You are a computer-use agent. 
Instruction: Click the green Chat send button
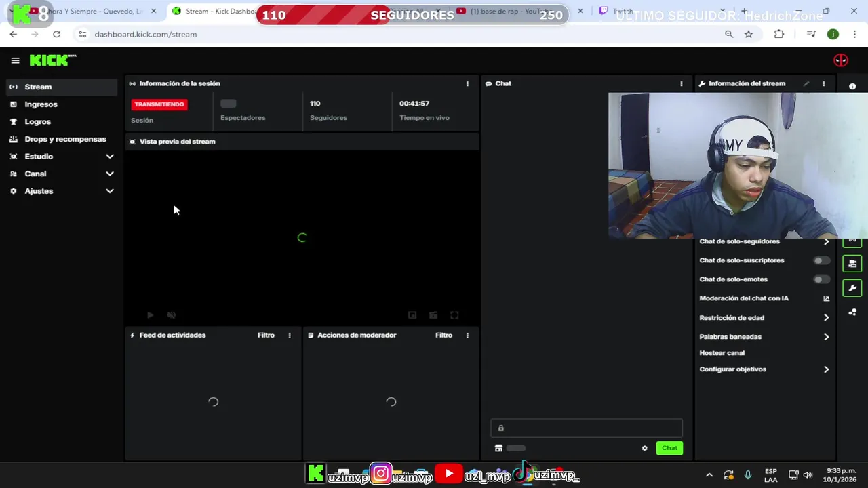(x=669, y=448)
